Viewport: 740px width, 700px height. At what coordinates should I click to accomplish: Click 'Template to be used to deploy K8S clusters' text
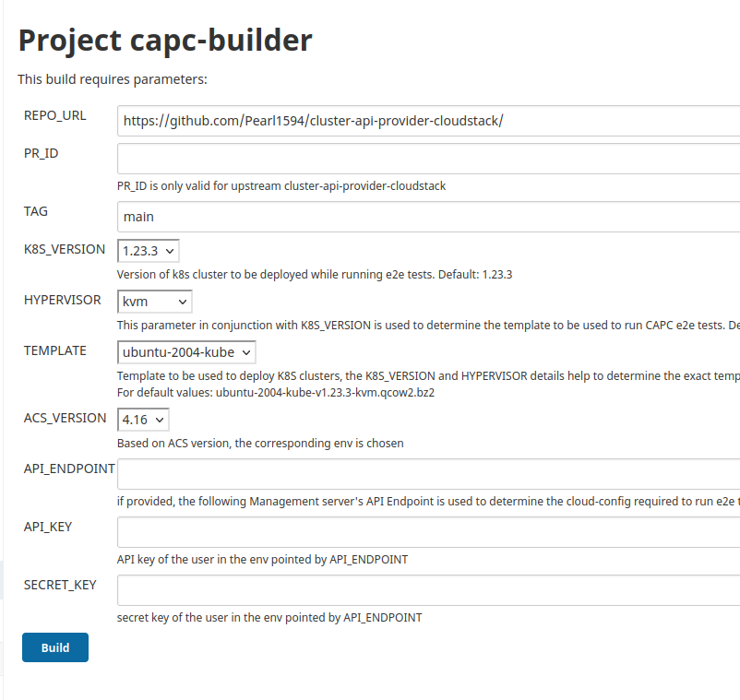(x=428, y=376)
